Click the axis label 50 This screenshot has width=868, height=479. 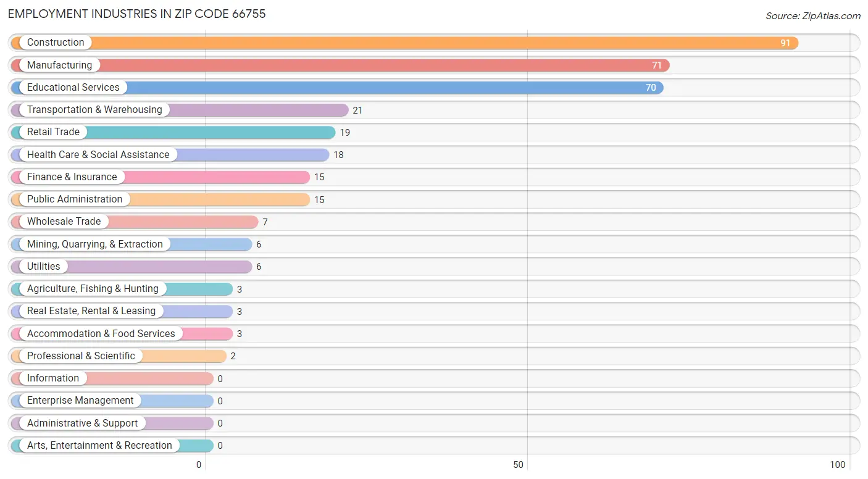pos(519,465)
